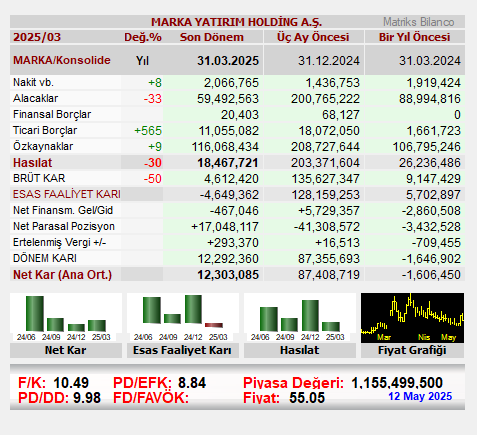Click the Değ.% column header
Viewport: 477px width, 435px height.
click(x=143, y=37)
